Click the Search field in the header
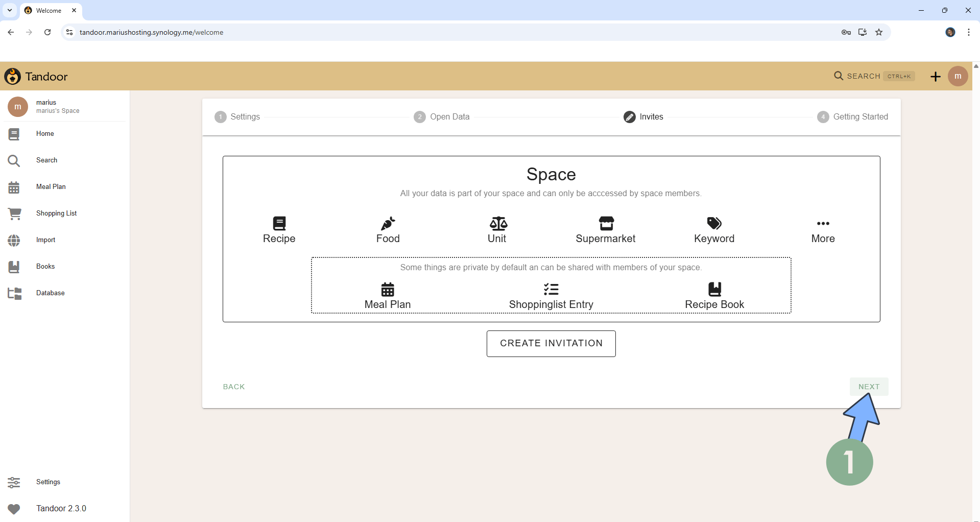Image resolution: width=980 pixels, height=522 pixels. pyautogui.click(x=874, y=77)
